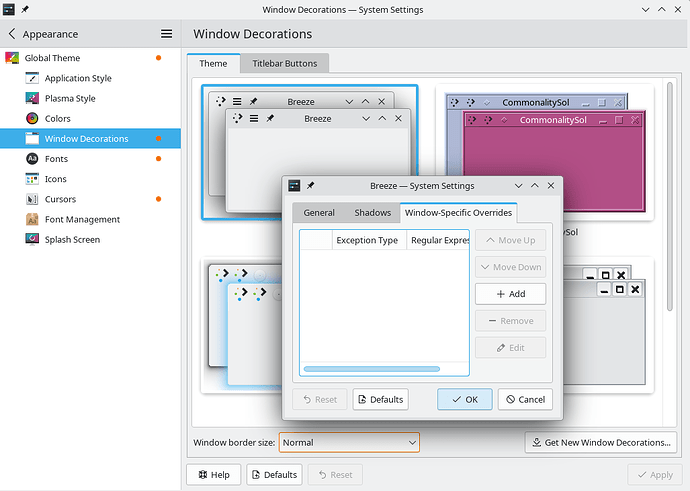Screen dimensions: 690x491
Task: Open Splash Screen settings
Action: click(90, 239)
